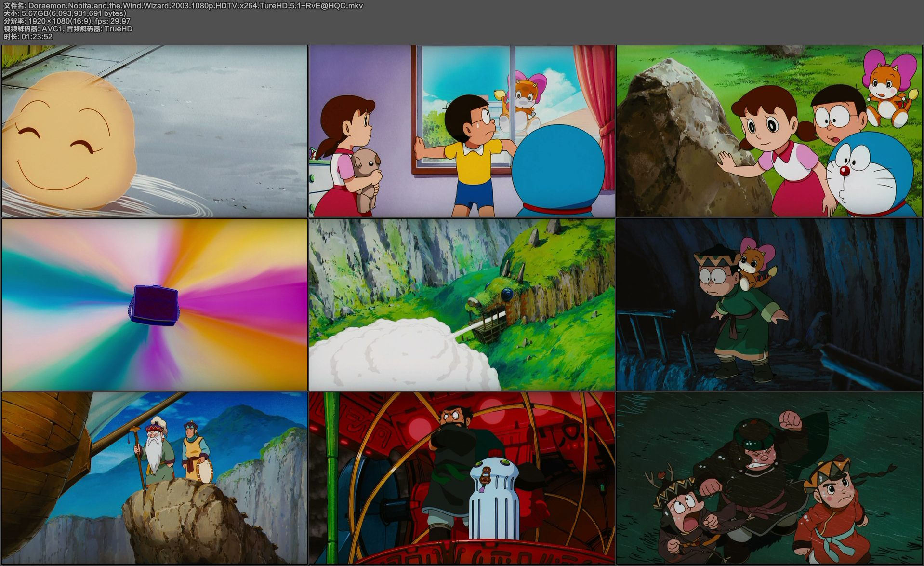Select the red machine room thumbnail
Screen dimensions: 924x566
pos(462,478)
